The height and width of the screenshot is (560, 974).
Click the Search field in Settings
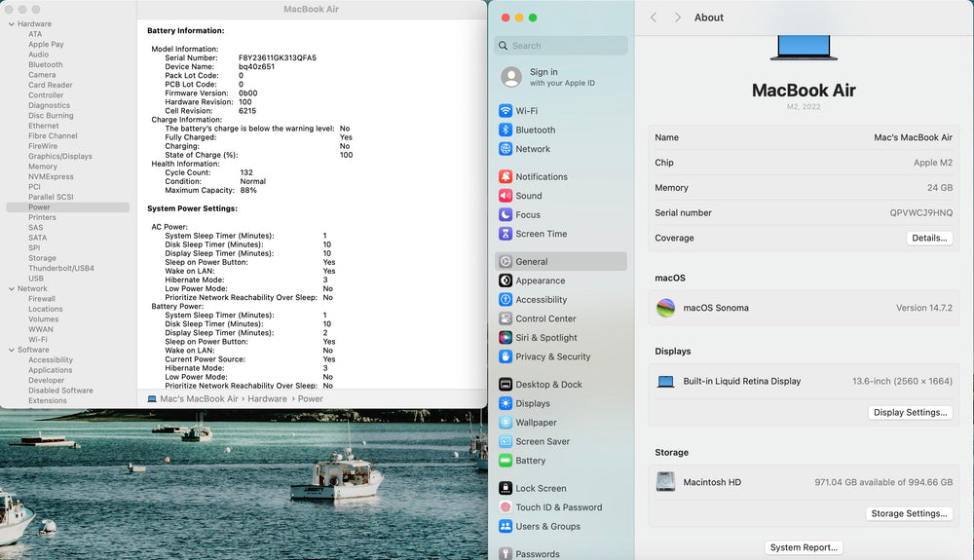[x=561, y=46]
